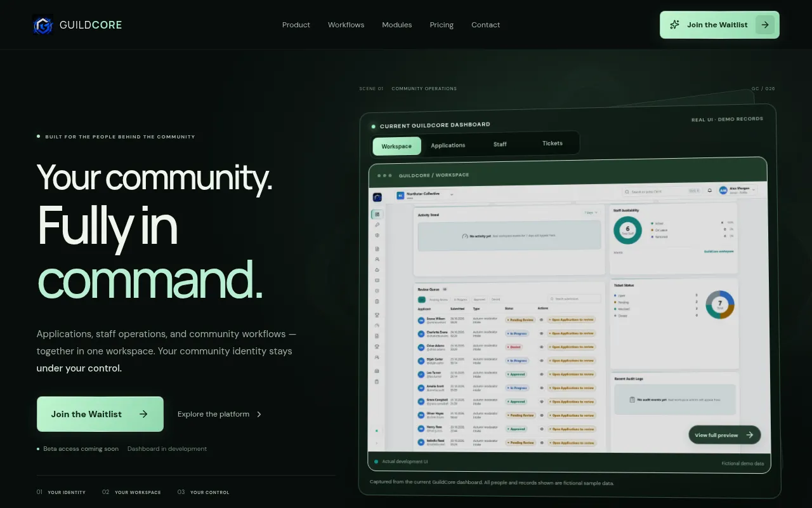This screenshot has height=508, width=812.
Task: Expand the Alex Morgan account menu chevron
Action: [x=753, y=190]
